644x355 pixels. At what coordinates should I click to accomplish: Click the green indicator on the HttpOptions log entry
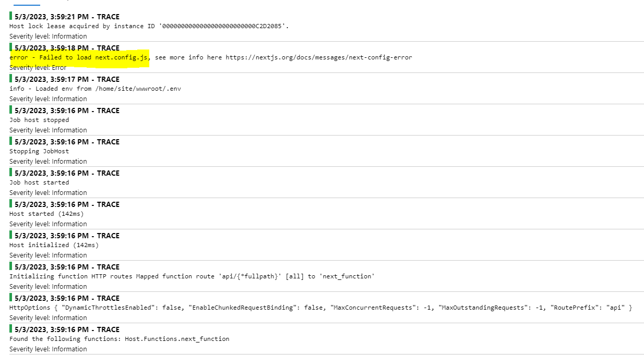[x=11, y=298]
